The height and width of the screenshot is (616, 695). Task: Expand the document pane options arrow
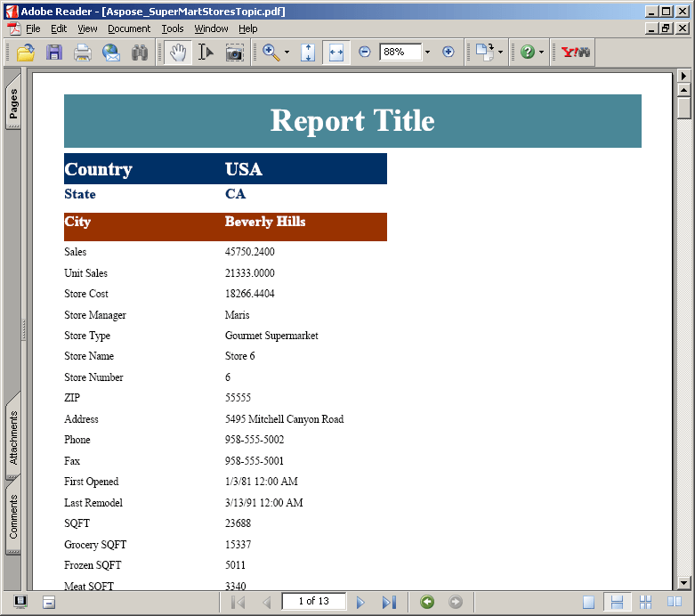tap(684, 76)
